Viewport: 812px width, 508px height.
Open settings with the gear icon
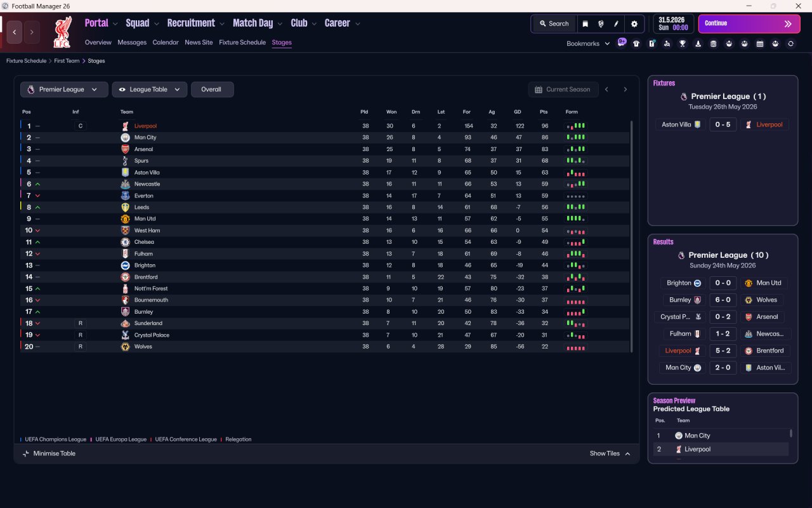pos(634,23)
